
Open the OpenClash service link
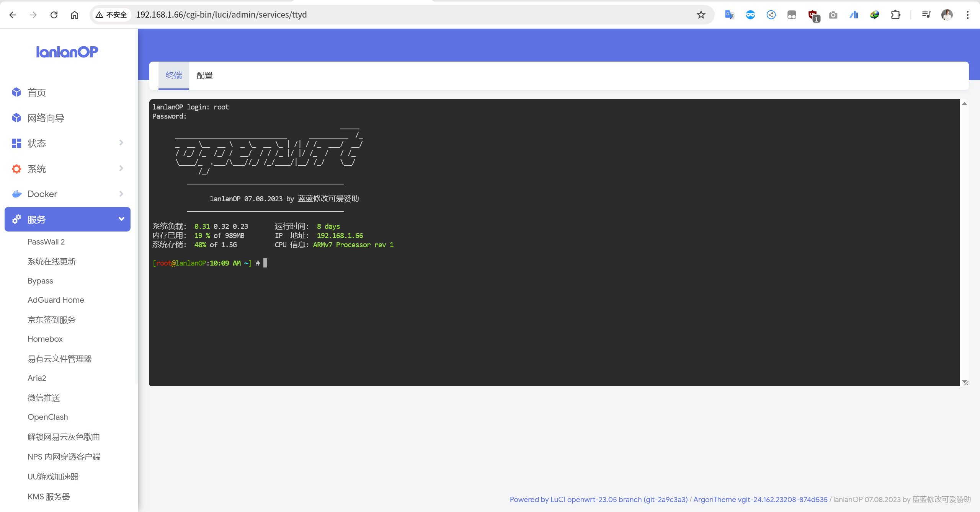(47, 417)
